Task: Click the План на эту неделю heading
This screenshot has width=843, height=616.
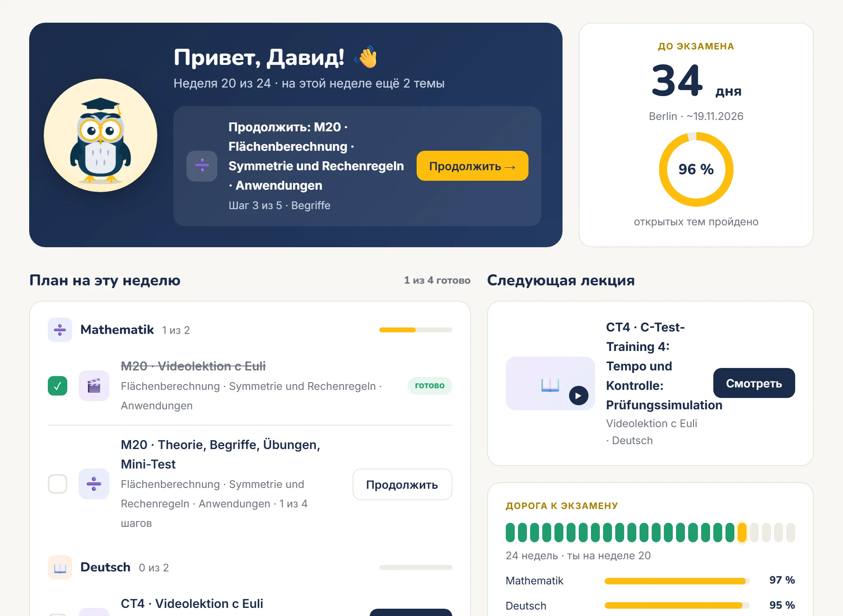Action: (x=105, y=280)
